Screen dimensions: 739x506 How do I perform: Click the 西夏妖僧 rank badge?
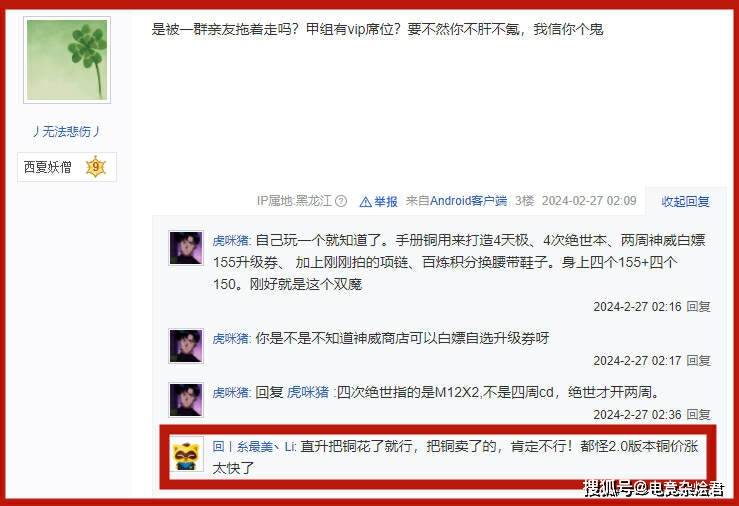[x=67, y=167]
